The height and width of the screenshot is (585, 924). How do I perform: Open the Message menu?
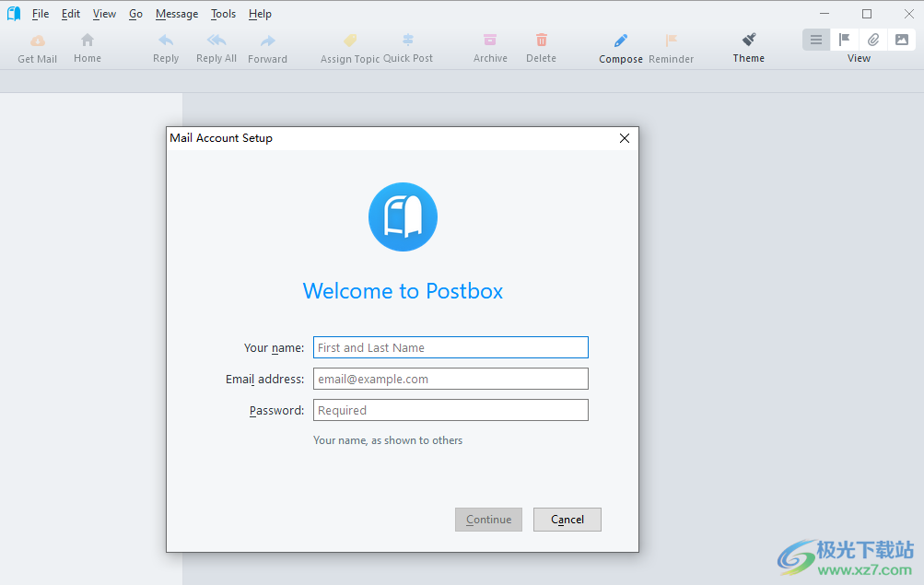177,14
